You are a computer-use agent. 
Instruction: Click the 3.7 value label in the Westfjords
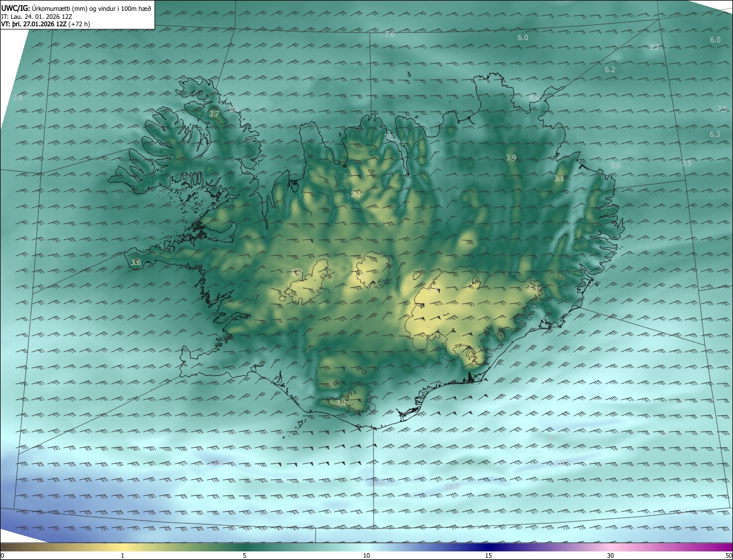(214, 114)
